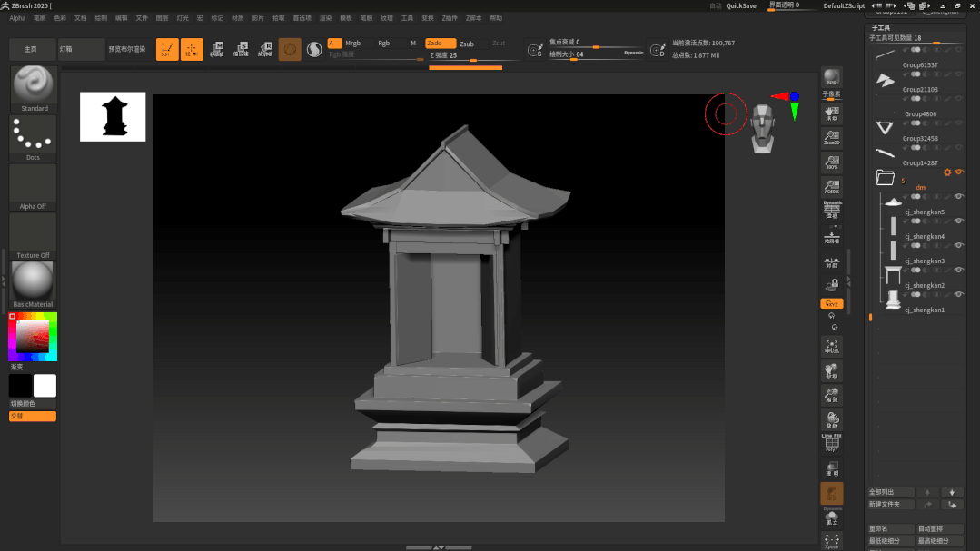Image resolution: width=980 pixels, height=551 pixels.
Task: Click the BPR render icon
Action: click(x=831, y=77)
